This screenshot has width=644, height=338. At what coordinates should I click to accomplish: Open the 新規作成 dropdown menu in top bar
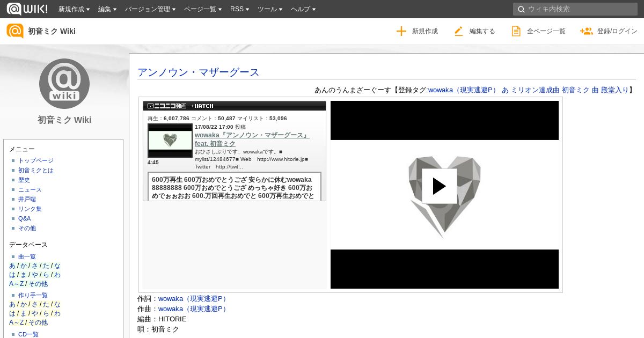[74, 9]
